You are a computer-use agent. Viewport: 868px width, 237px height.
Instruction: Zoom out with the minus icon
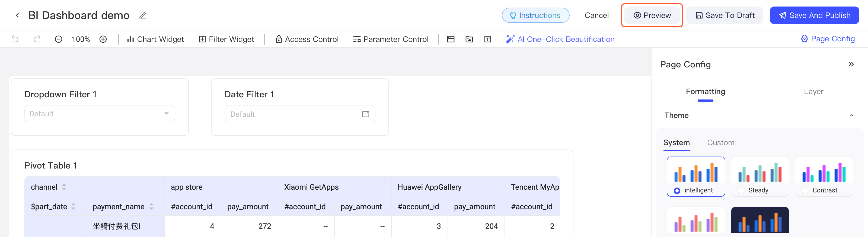[x=59, y=39]
